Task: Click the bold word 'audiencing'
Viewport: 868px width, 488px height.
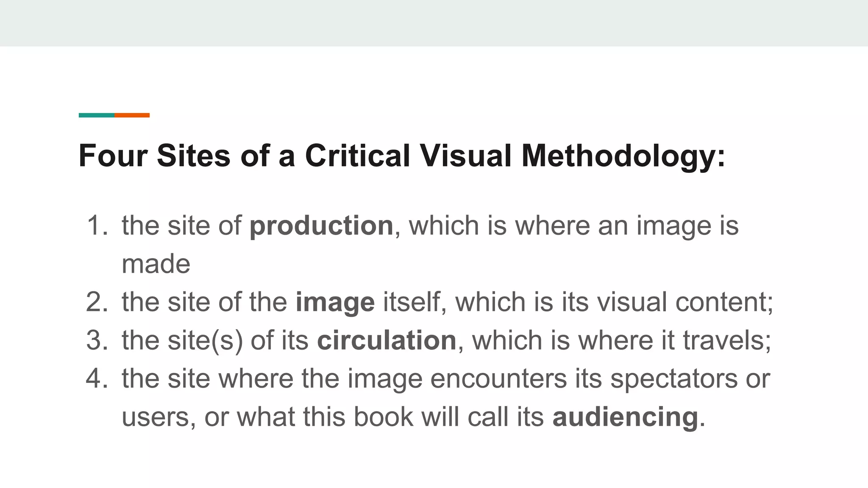Action: [625, 417]
